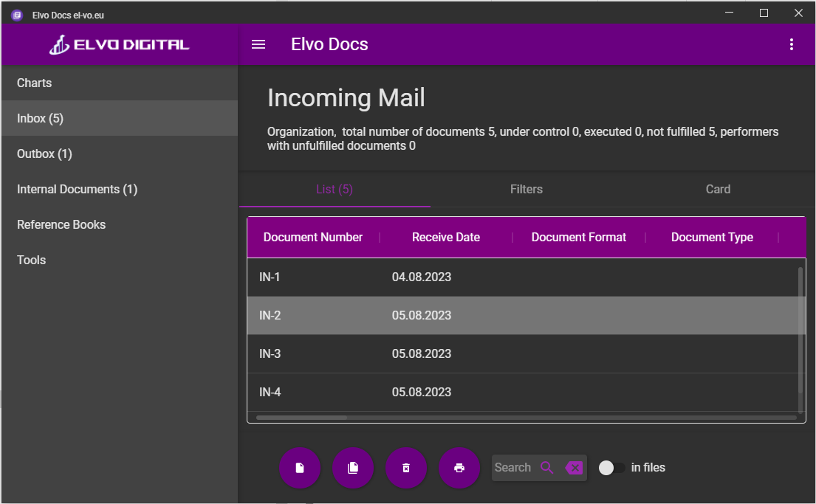Switch to the Filters tab

coord(526,190)
